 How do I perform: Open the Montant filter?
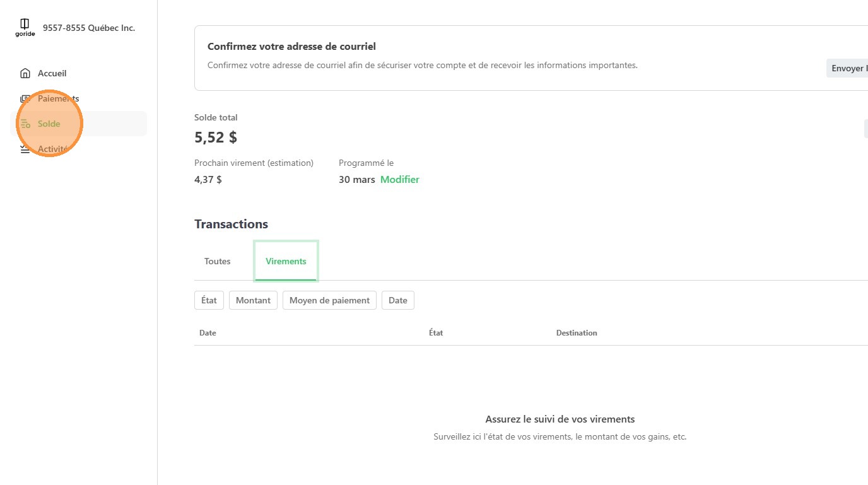[x=253, y=300]
